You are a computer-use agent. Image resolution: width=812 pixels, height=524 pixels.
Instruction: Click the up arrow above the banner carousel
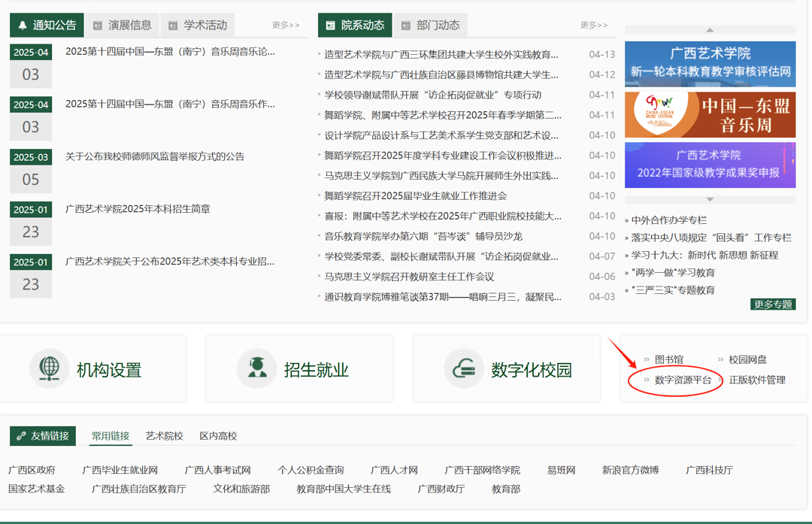tap(709, 30)
